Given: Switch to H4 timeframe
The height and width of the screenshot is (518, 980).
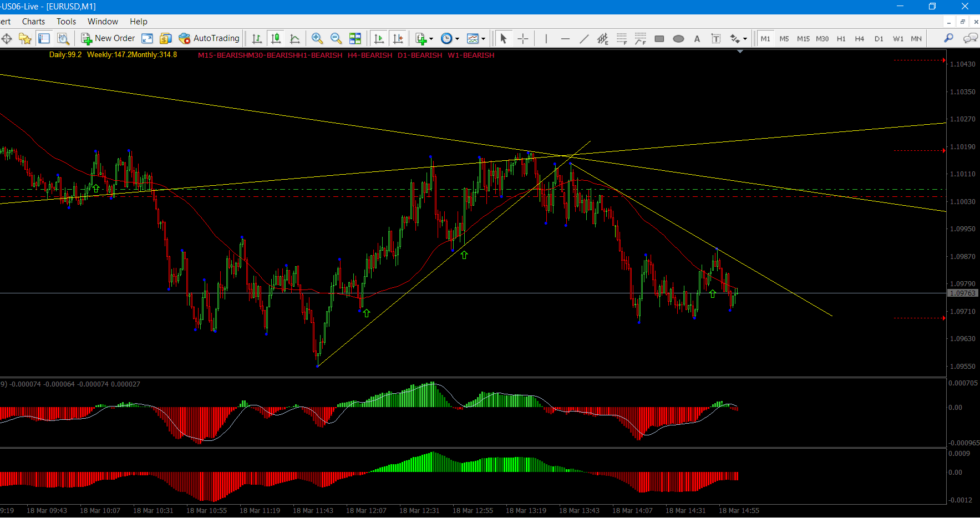Looking at the screenshot, I should [860, 38].
